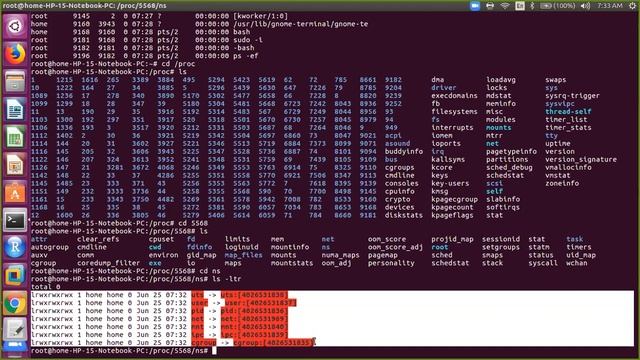Screen dimensions: 640x360
Task: Click the 'meminfo' file name
Action: [501, 104]
